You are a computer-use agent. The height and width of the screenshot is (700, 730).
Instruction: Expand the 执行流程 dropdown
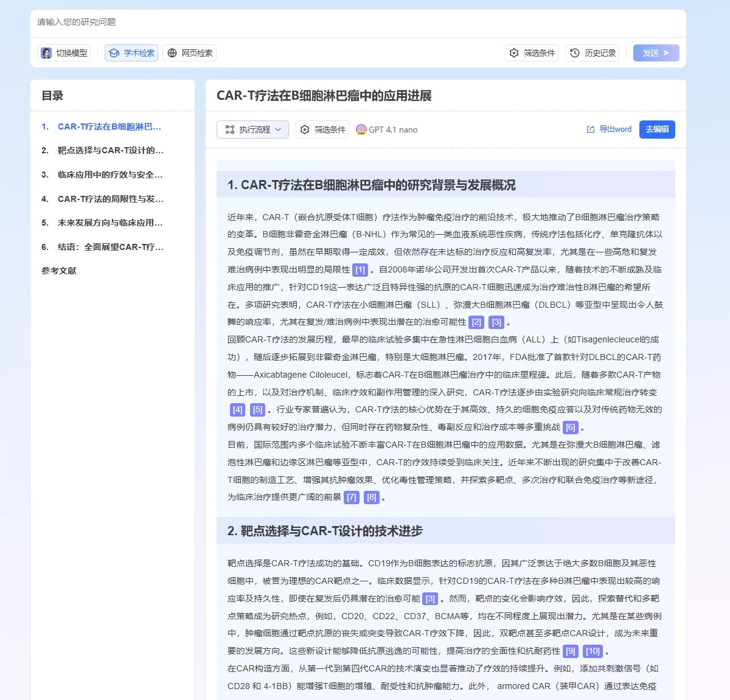point(252,130)
